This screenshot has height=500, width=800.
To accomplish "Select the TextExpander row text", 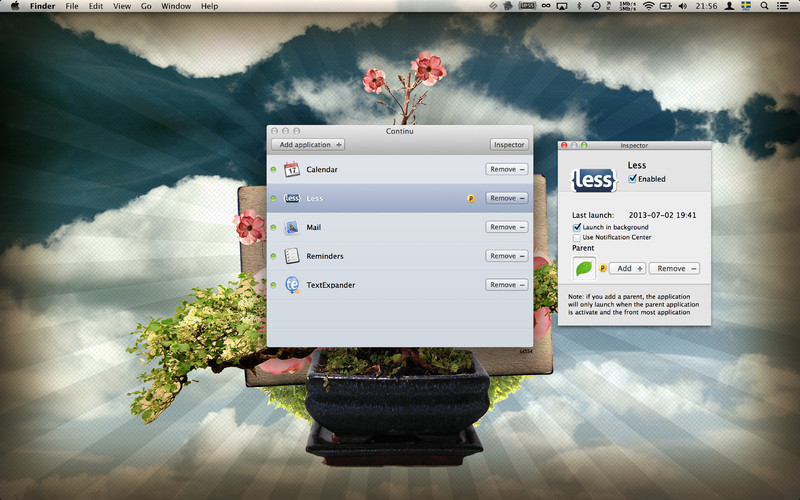I will 330,285.
